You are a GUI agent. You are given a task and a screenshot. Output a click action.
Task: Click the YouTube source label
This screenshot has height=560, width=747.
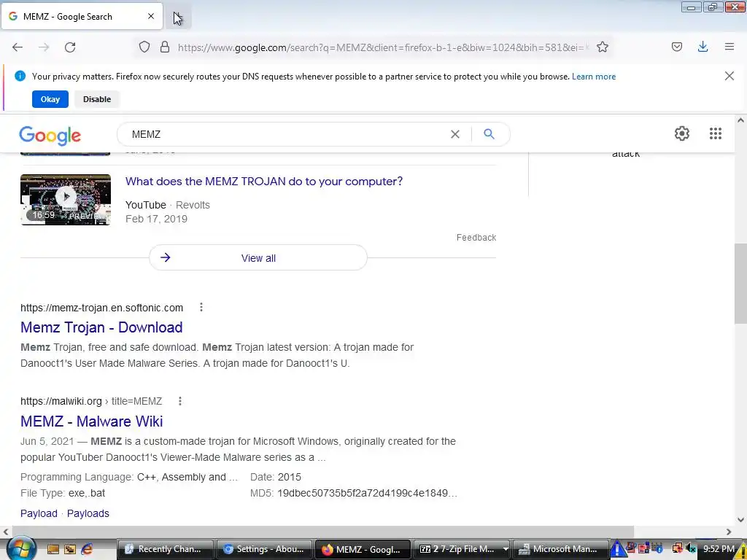tap(145, 205)
